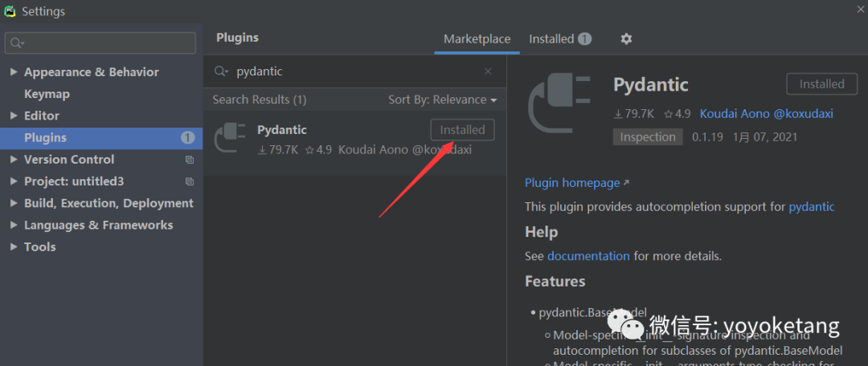This screenshot has width=868, height=366.
Task: Click the PyCharm icon in title bar
Action: pos(10,11)
